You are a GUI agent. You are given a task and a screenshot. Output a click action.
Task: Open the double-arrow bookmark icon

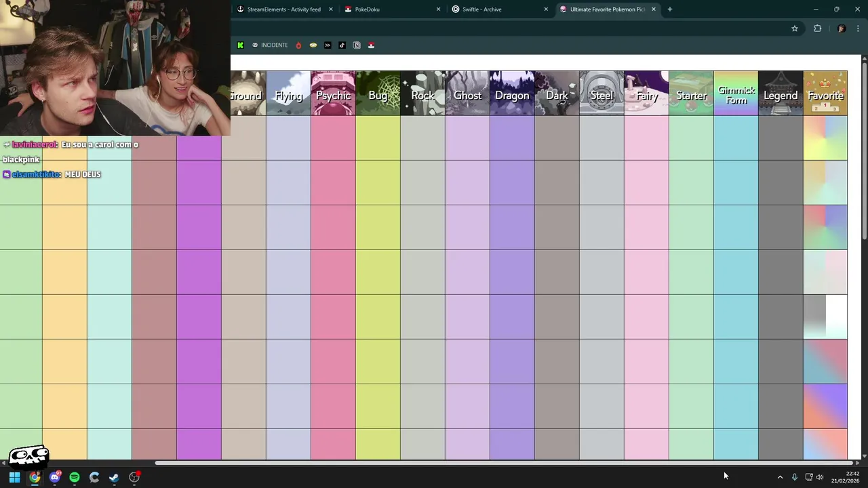coord(328,45)
